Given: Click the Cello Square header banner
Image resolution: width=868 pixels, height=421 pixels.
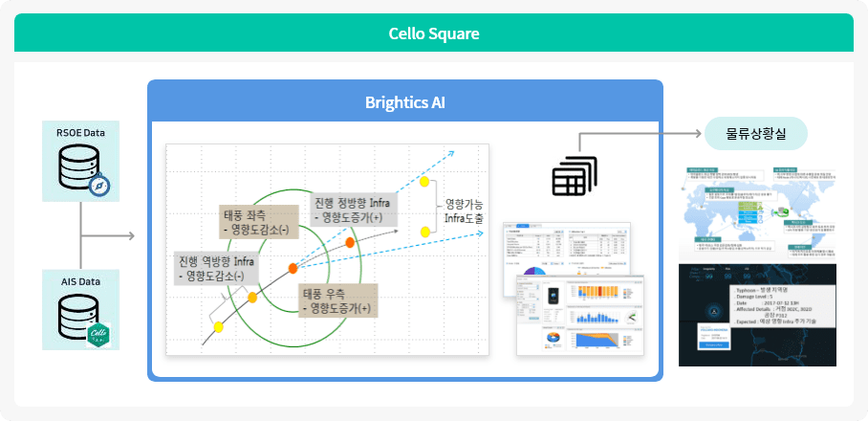Looking at the screenshot, I should pos(434,33).
